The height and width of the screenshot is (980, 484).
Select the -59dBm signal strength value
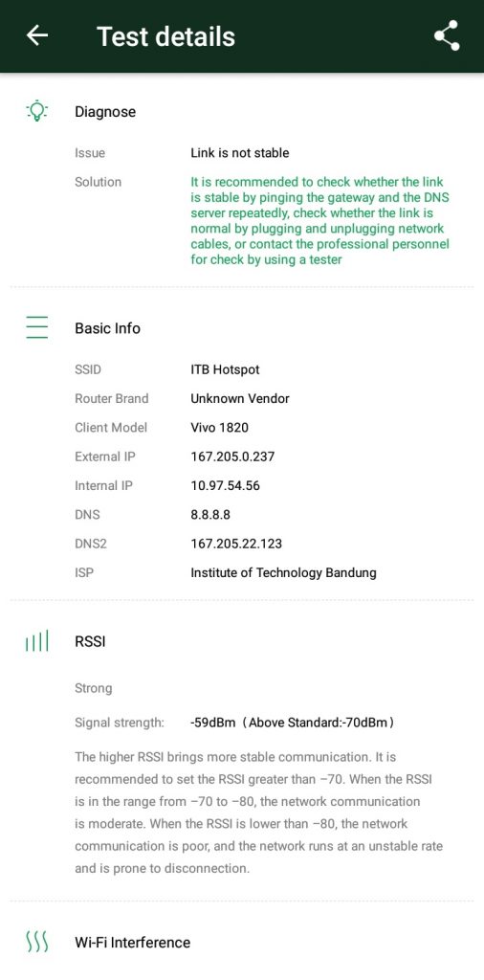[x=213, y=723]
